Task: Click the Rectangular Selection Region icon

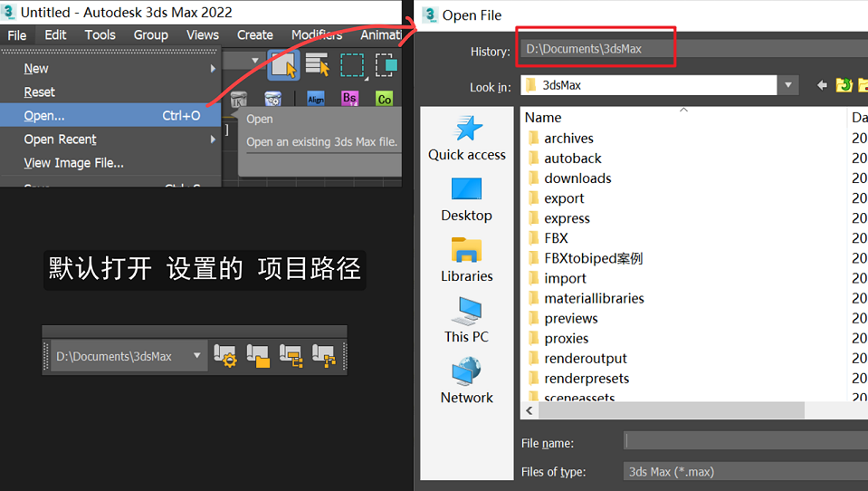Action: point(352,65)
